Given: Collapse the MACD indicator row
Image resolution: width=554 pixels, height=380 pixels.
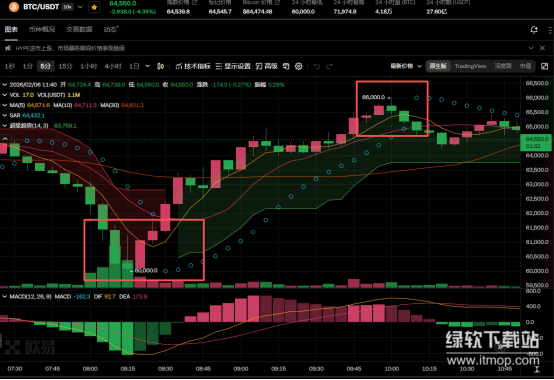Looking at the screenshot, I should [x=5, y=297].
